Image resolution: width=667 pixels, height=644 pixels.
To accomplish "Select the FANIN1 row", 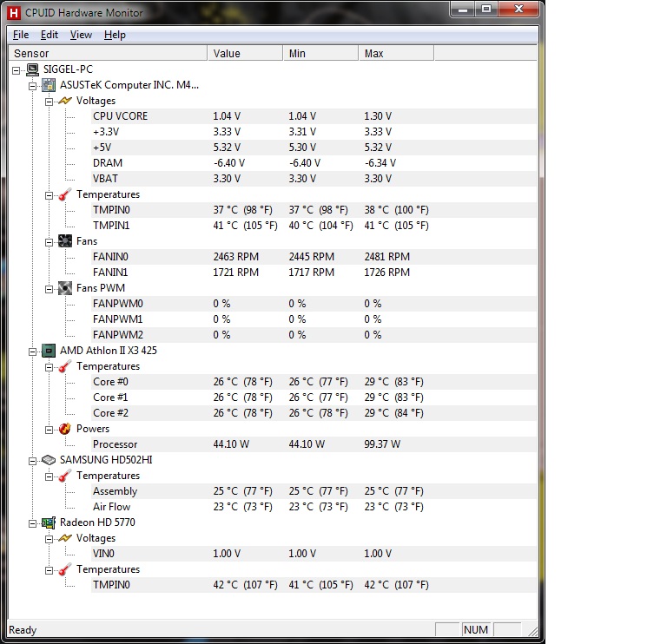I will [x=314, y=273].
